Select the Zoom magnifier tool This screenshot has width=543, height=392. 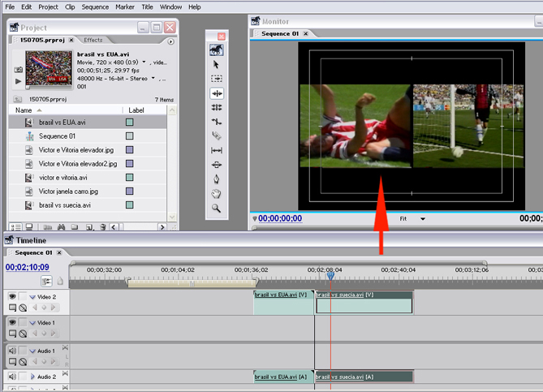(x=217, y=209)
